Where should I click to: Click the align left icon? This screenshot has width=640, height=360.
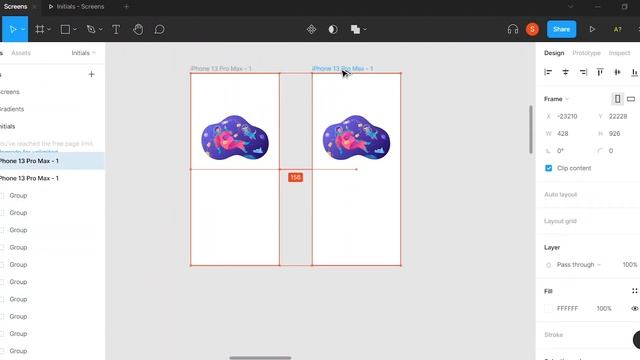(548, 72)
